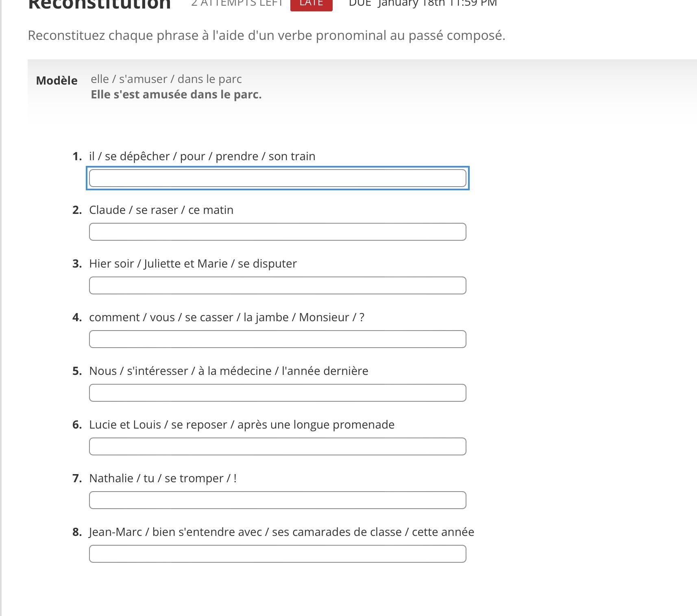Activate the input for 'Juliette et Marie / se disputer'
Screen dimensions: 697x616
(x=278, y=285)
